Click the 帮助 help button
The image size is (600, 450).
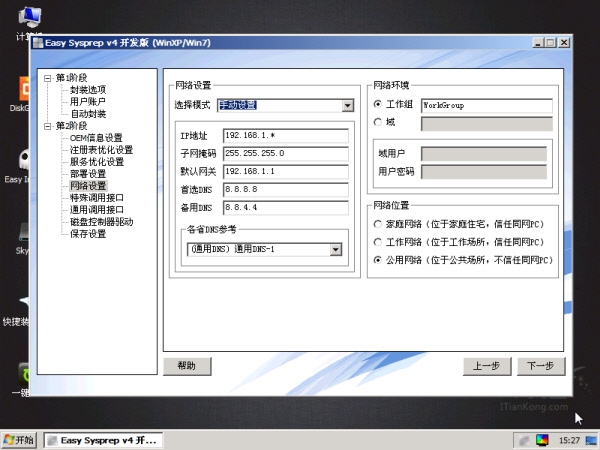(x=187, y=366)
